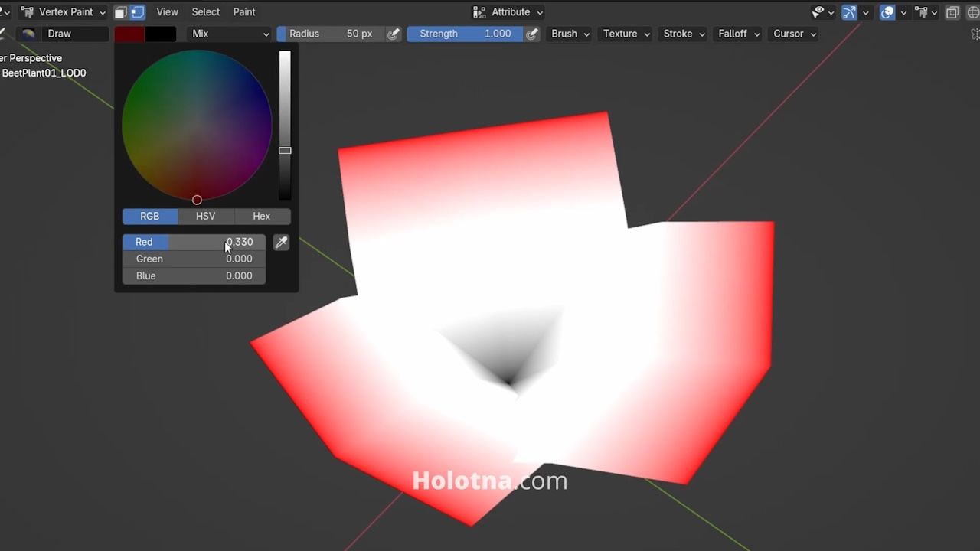Expand the overlays options dropdown arrow
Image resolution: width=980 pixels, height=551 pixels.
click(x=904, y=12)
